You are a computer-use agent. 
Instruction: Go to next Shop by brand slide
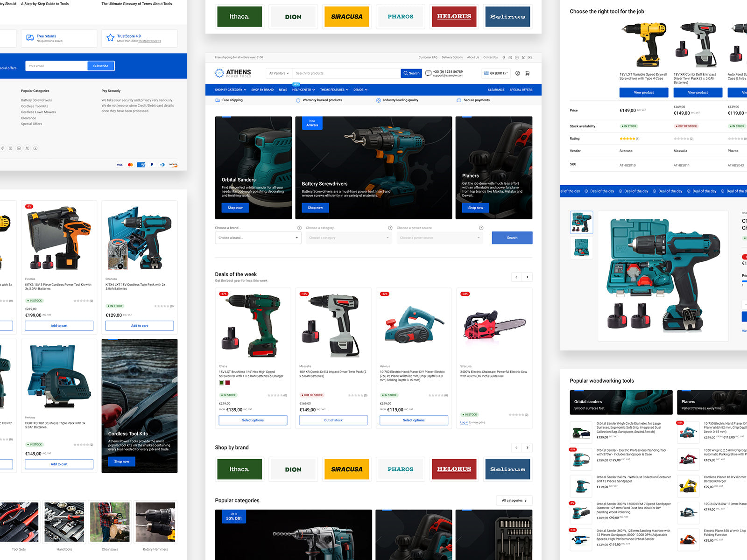[528, 448]
